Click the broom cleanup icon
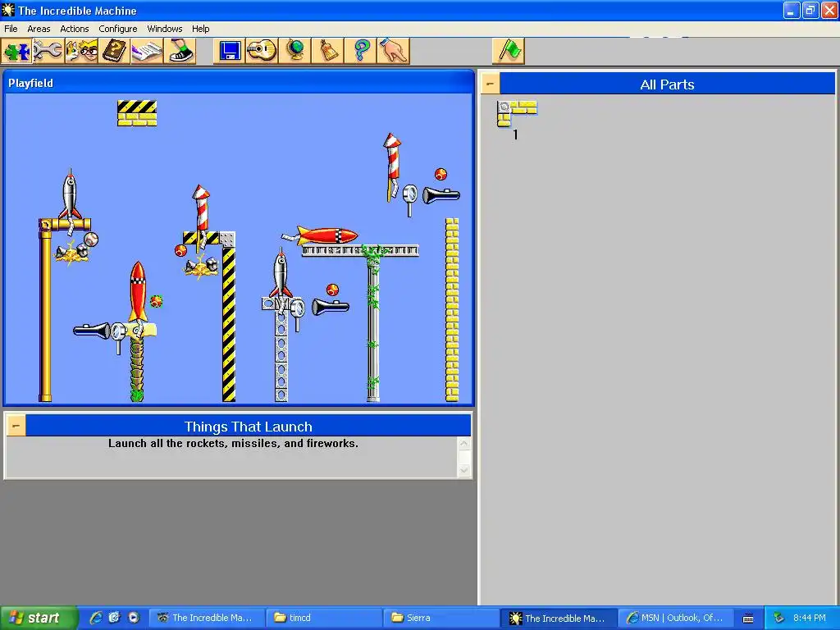 coord(327,52)
